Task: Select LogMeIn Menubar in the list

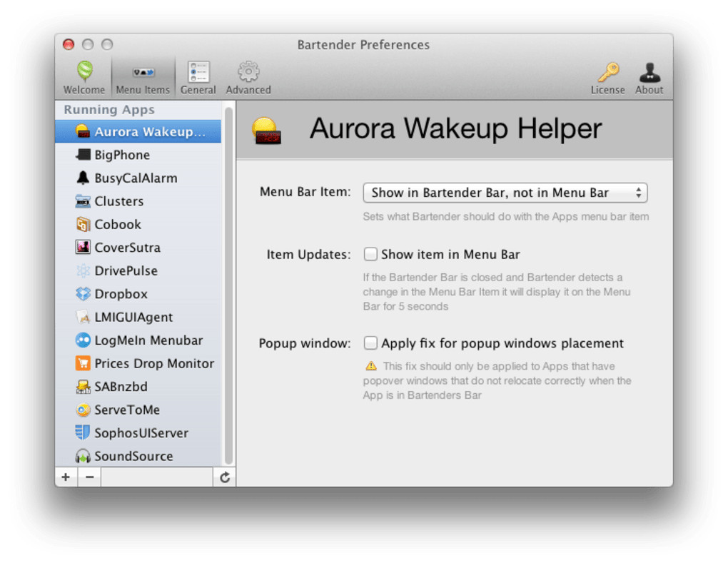Action: coord(148,340)
